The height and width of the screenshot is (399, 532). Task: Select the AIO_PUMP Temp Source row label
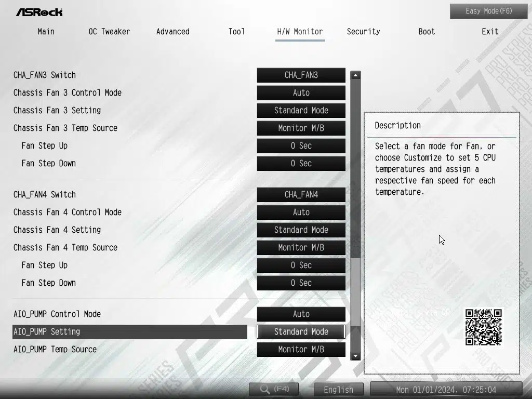click(x=55, y=350)
